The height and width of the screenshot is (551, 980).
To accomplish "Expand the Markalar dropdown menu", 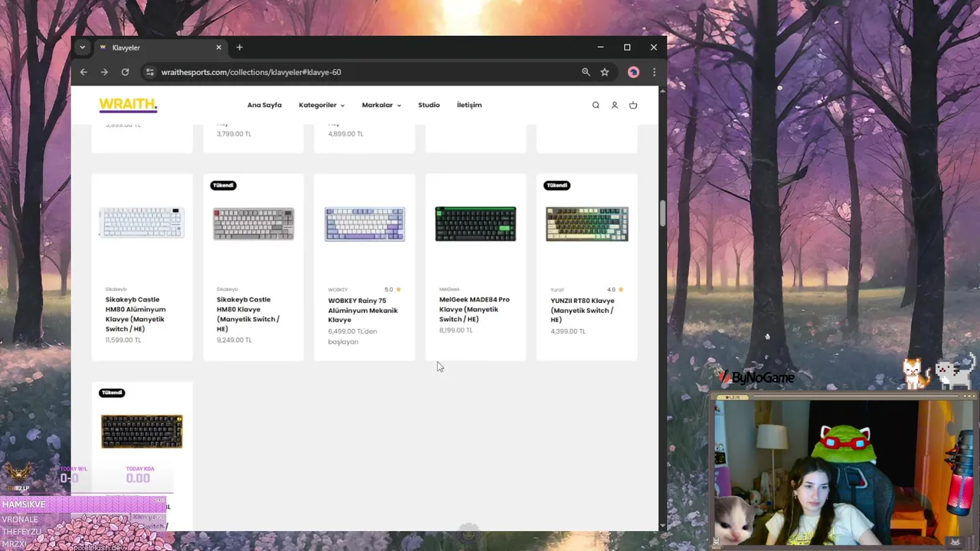I will [381, 105].
